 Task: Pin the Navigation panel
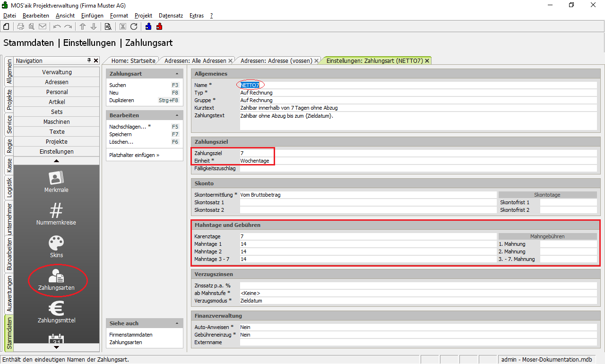[89, 61]
